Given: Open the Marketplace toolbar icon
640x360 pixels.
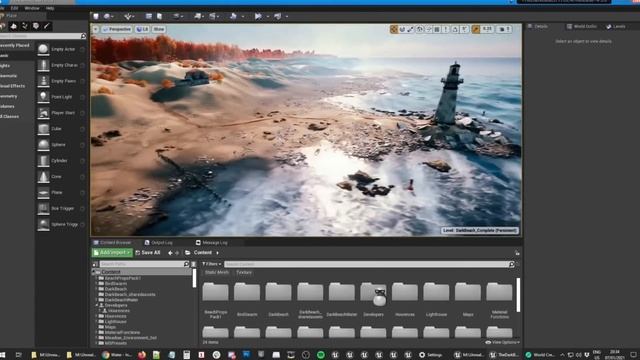Looking at the screenshot, I should (x=160, y=16).
